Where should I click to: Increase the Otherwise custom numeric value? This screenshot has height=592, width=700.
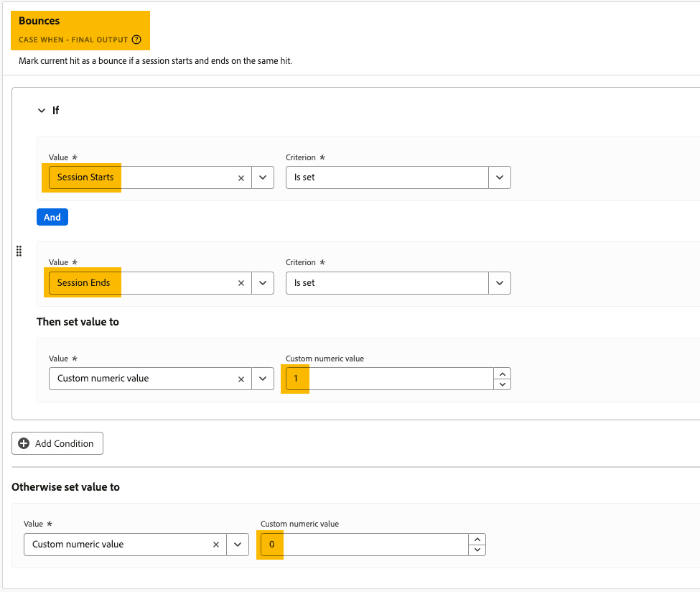[x=477, y=540]
